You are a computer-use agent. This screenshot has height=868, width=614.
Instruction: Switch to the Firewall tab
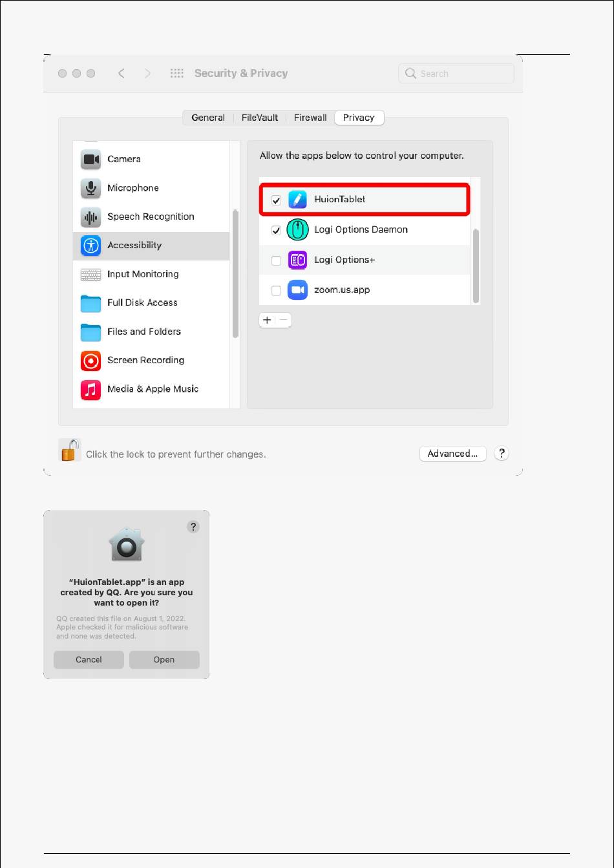click(x=310, y=118)
